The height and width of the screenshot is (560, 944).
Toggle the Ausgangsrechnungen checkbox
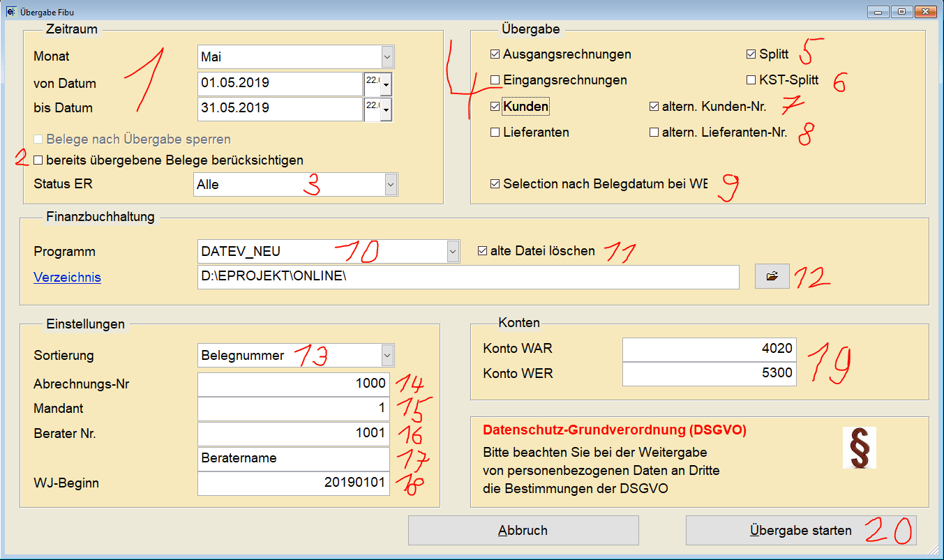point(495,54)
